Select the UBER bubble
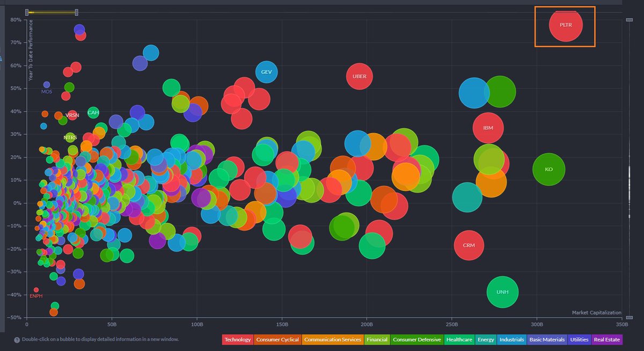Viewport: 644px width, 351px height. pyautogui.click(x=360, y=76)
